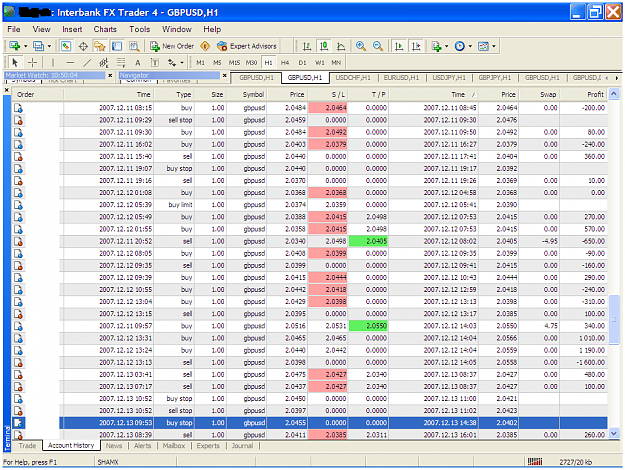Switch to D1 timeframe
Image resolution: width=625 pixels, height=470 pixels.
[302, 63]
